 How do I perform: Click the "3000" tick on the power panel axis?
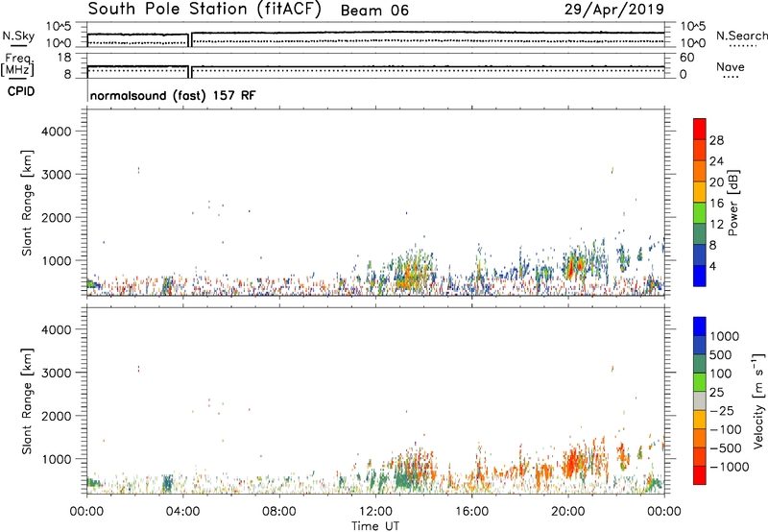coord(56,175)
